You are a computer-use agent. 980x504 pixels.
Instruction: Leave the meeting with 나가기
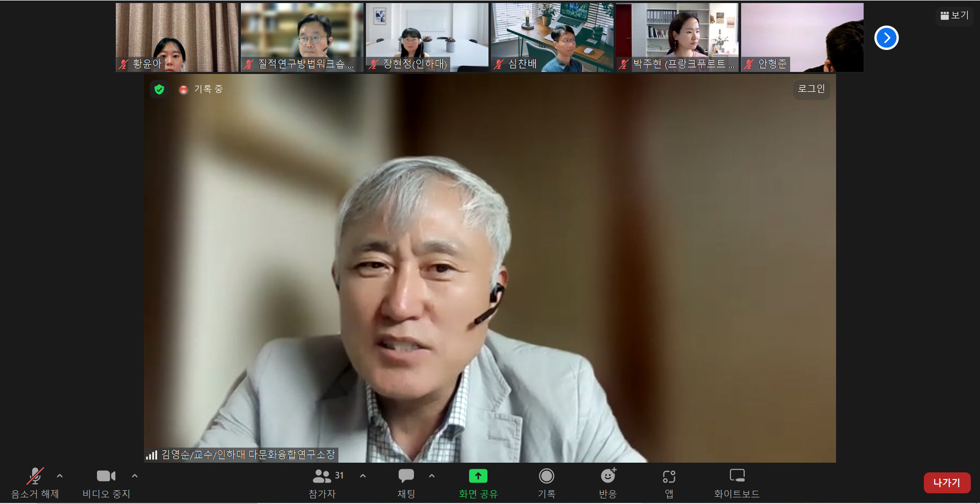click(947, 483)
